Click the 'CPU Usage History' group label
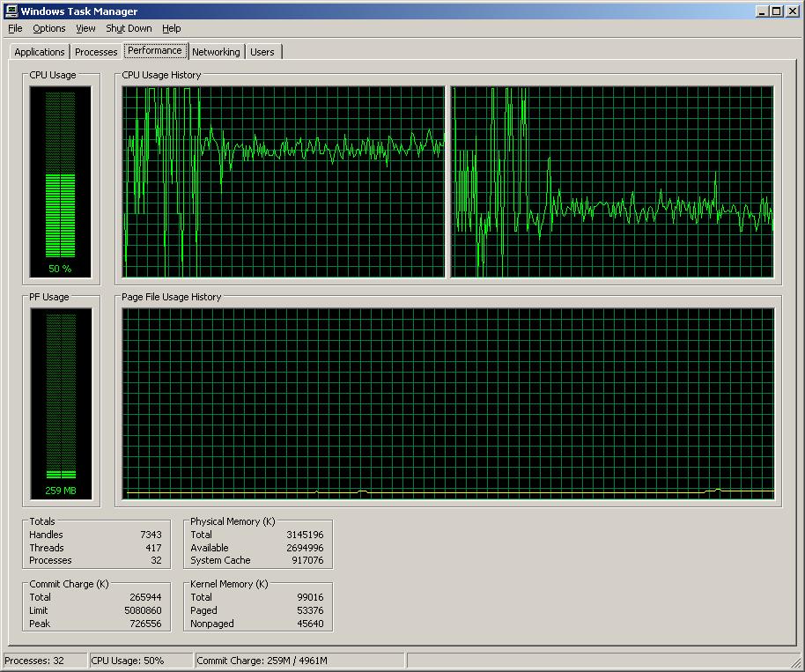 point(161,75)
